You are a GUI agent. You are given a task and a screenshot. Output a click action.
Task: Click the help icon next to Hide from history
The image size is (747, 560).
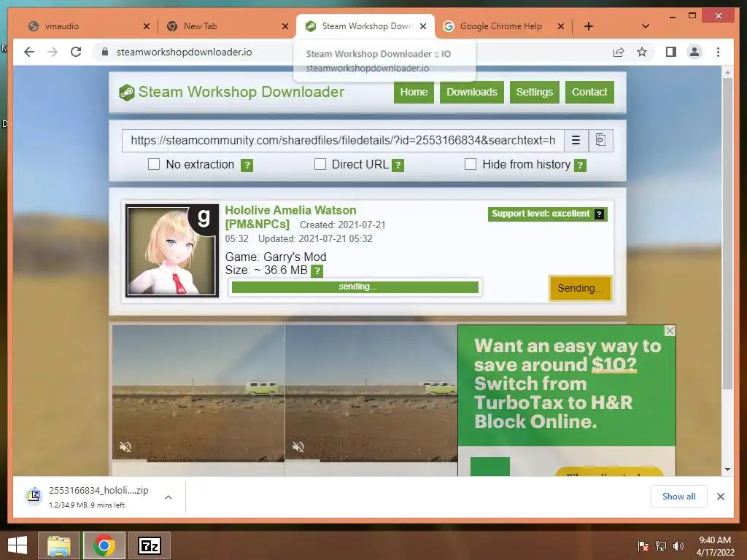580,166
